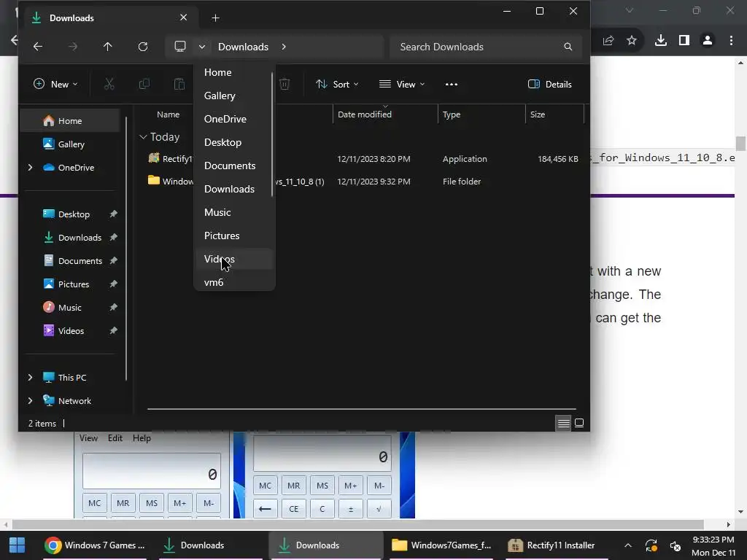The width and height of the screenshot is (747, 560).
Task: Add a new File Explorer tab
Action: 215,18
